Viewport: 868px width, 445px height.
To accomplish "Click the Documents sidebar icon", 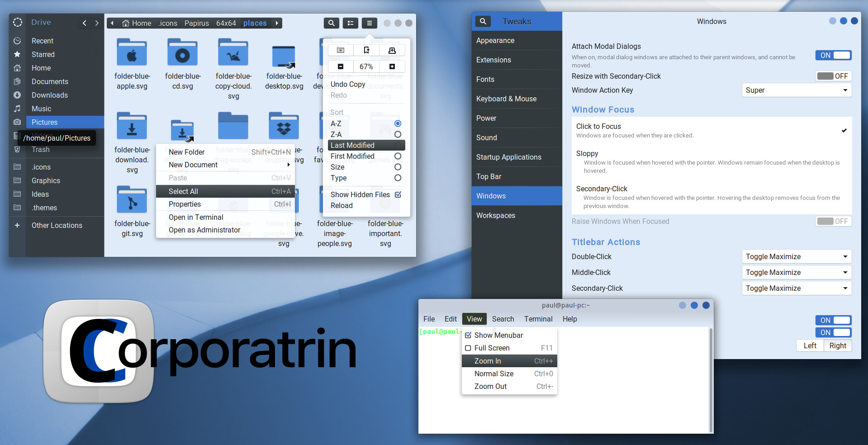I will [17, 81].
